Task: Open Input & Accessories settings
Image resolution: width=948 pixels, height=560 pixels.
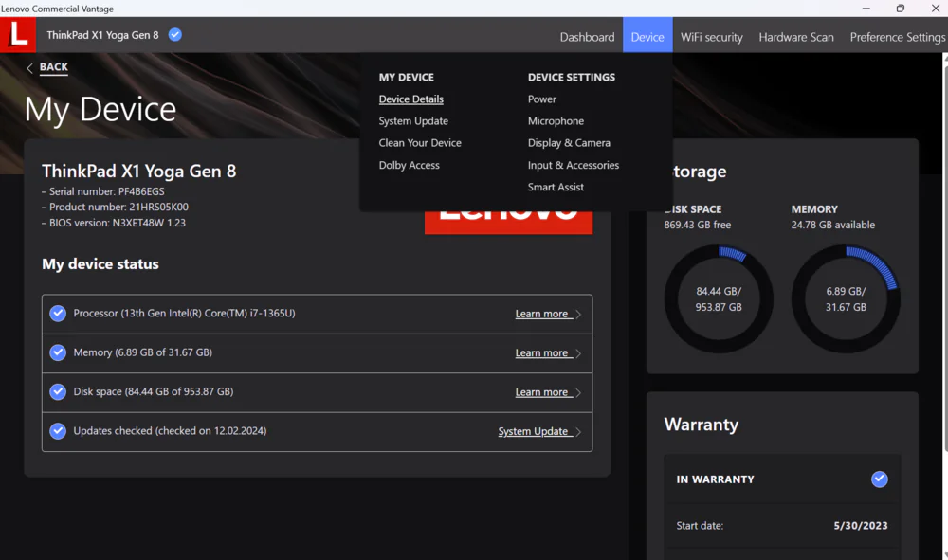Action: [x=574, y=165]
